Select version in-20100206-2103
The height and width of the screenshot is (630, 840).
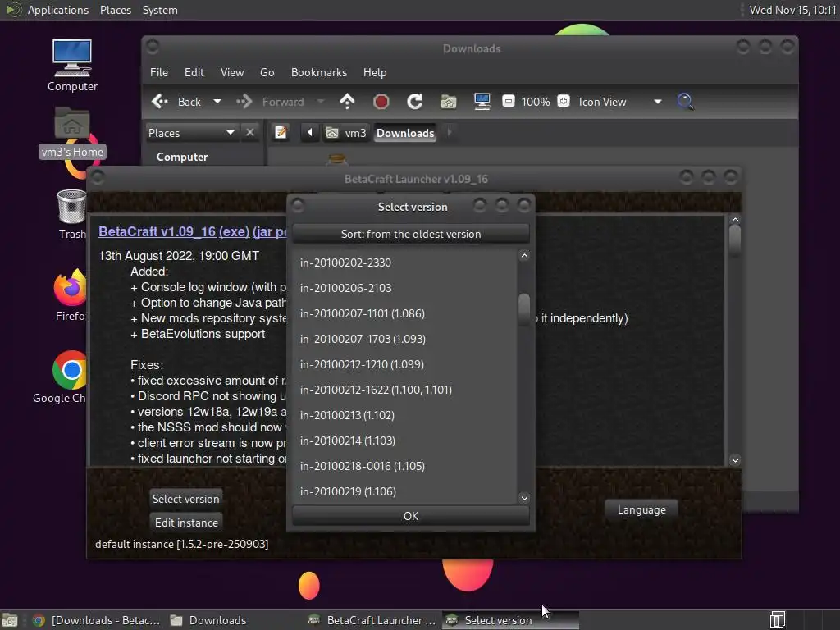(x=404, y=288)
